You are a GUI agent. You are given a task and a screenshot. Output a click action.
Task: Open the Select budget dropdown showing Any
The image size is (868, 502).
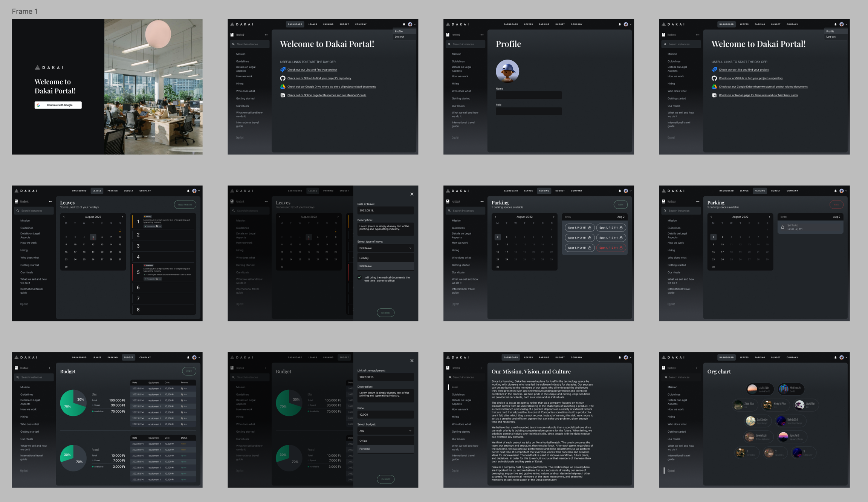coord(385,431)
